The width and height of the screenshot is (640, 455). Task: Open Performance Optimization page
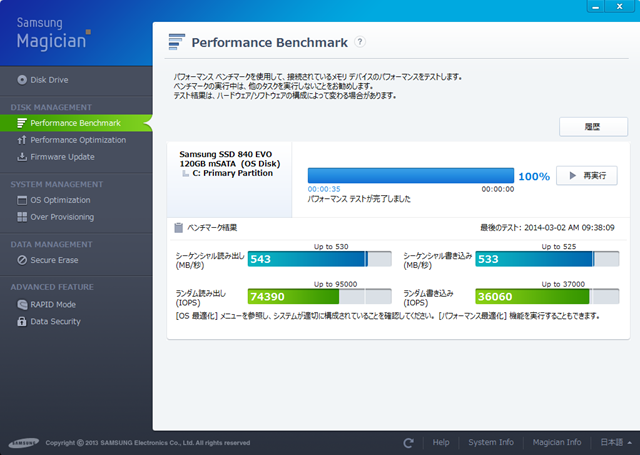pyautogui.click(x=78, y=140)
